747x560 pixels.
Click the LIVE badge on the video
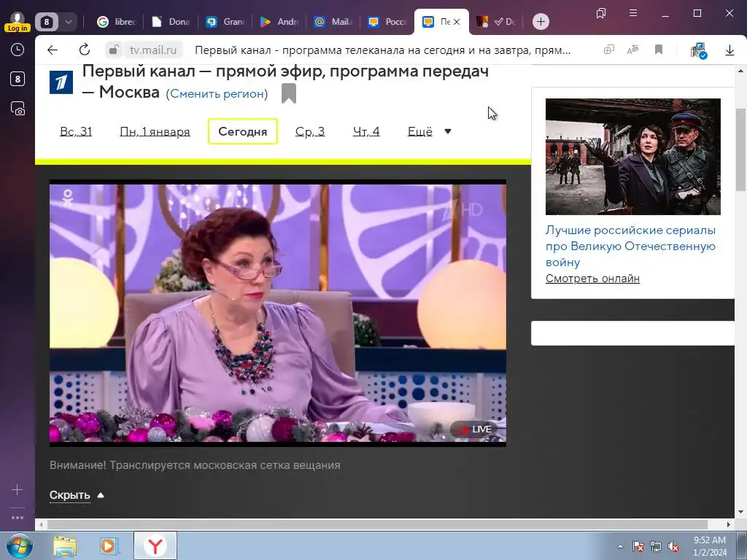(x=474, y=429)
